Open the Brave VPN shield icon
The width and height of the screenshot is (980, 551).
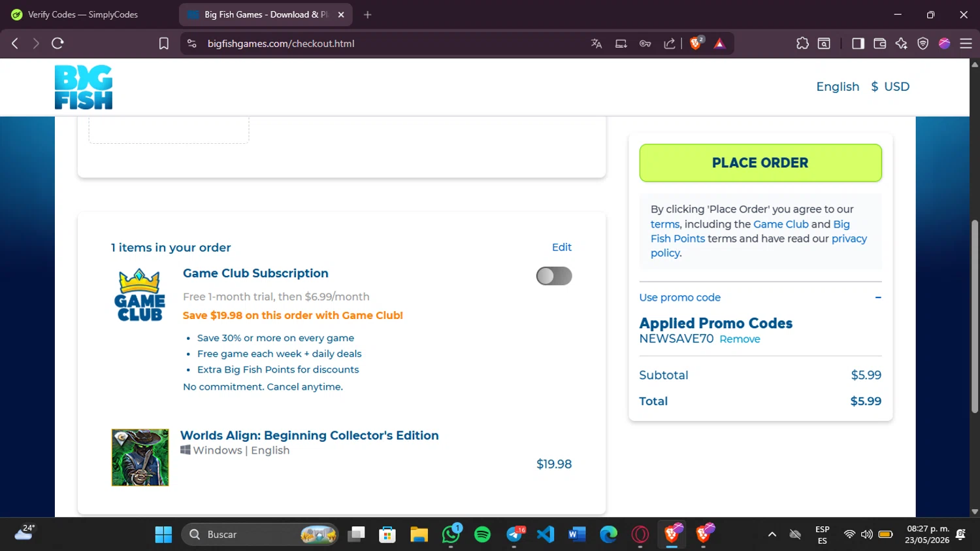click(923, 44)
